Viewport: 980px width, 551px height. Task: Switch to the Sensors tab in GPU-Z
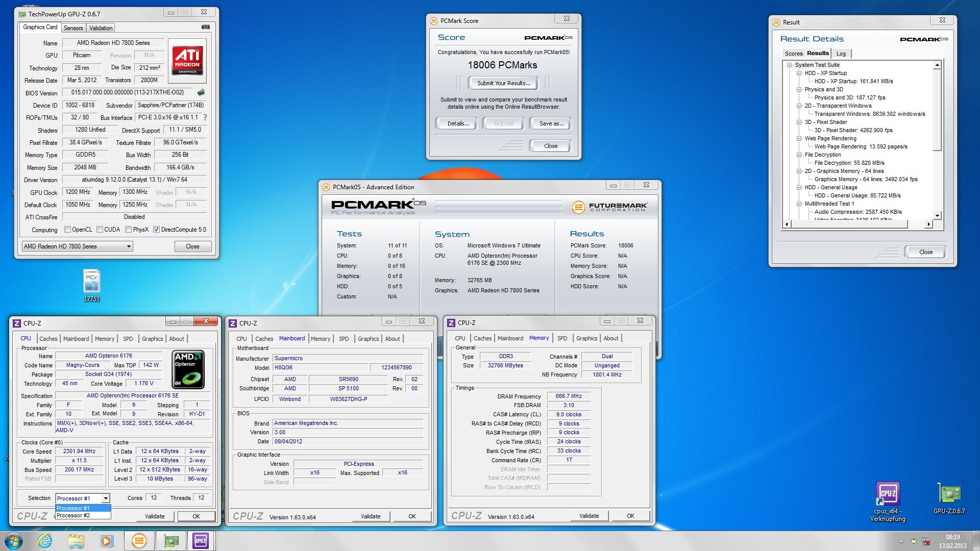73,28
